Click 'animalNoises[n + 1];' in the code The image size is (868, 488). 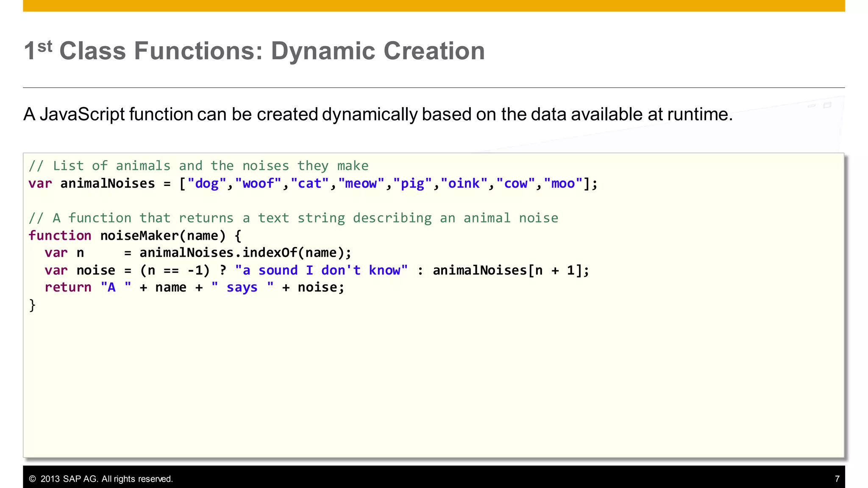click(x=511, y=270)
